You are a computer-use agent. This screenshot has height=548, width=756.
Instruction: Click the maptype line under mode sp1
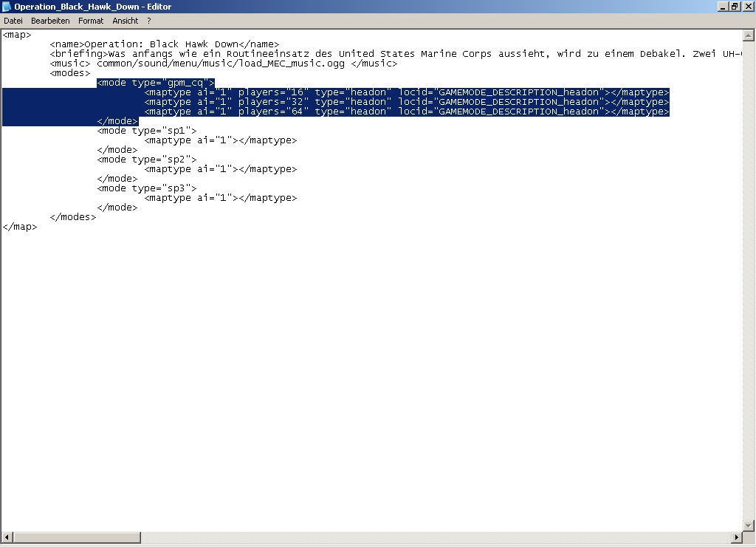coord(221,141)
